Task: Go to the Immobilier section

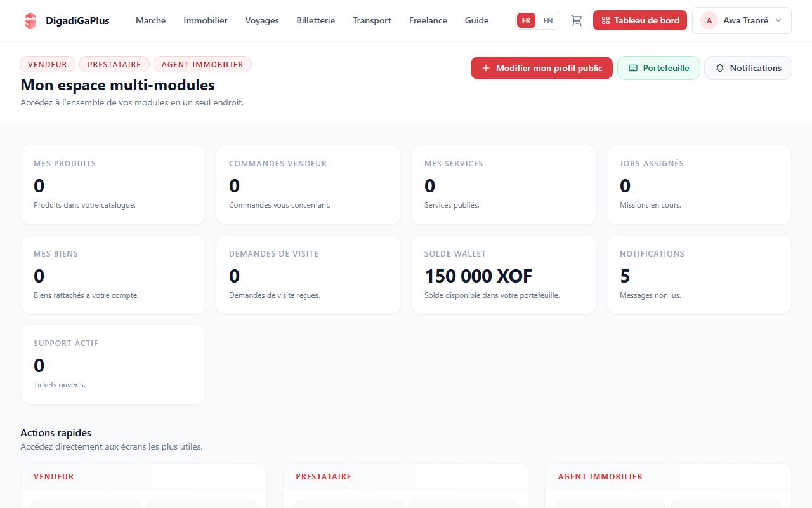Action: coord(206,20)
